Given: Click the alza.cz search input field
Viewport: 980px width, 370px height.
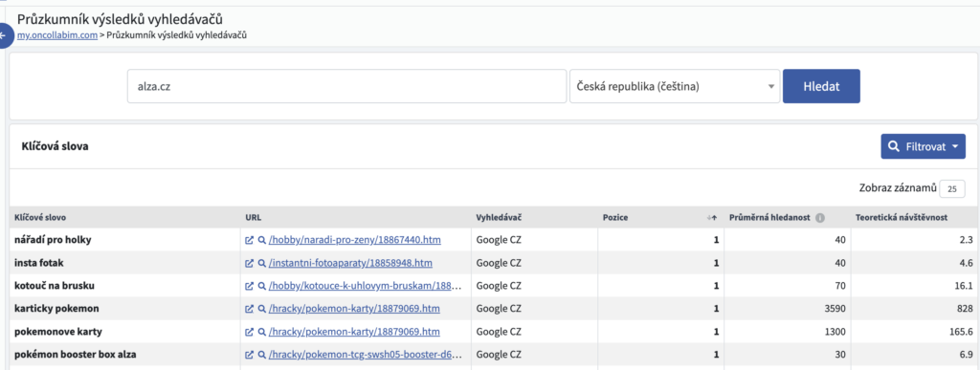Looking at the screenshot, I should (x=346, y=86).
